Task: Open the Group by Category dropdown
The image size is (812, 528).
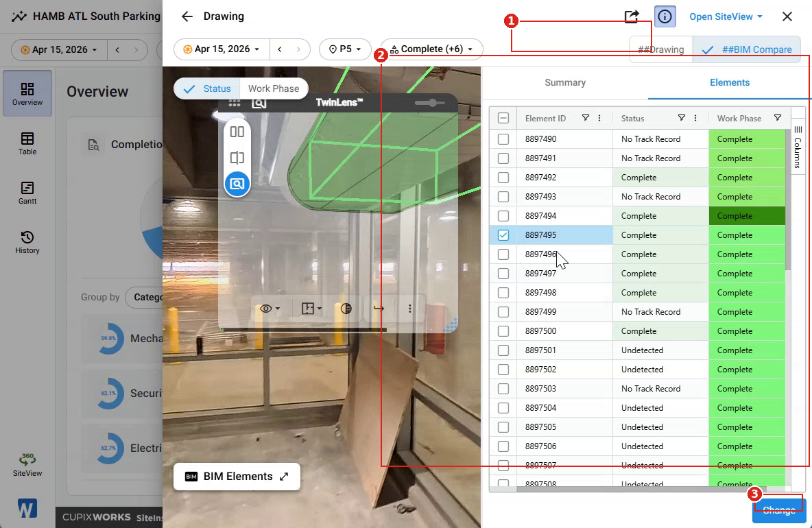Action: pyautogui.click(x=144, y=297)
